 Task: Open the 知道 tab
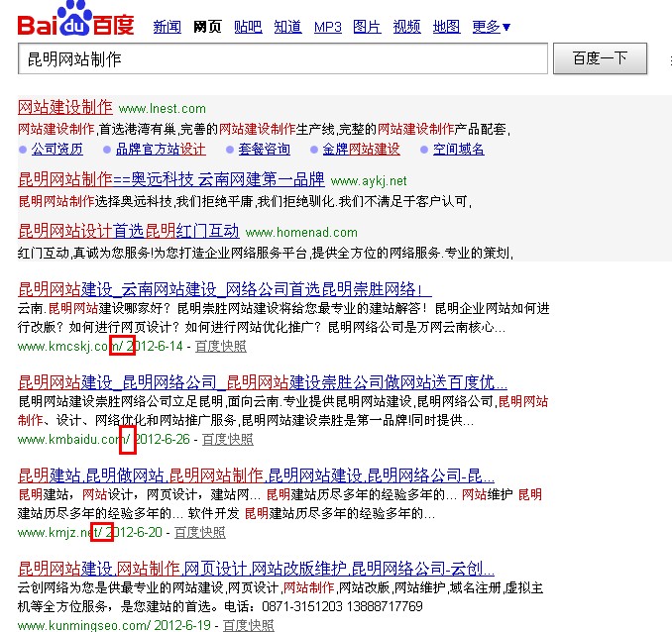pyautogui.click(x=287, y=27)
